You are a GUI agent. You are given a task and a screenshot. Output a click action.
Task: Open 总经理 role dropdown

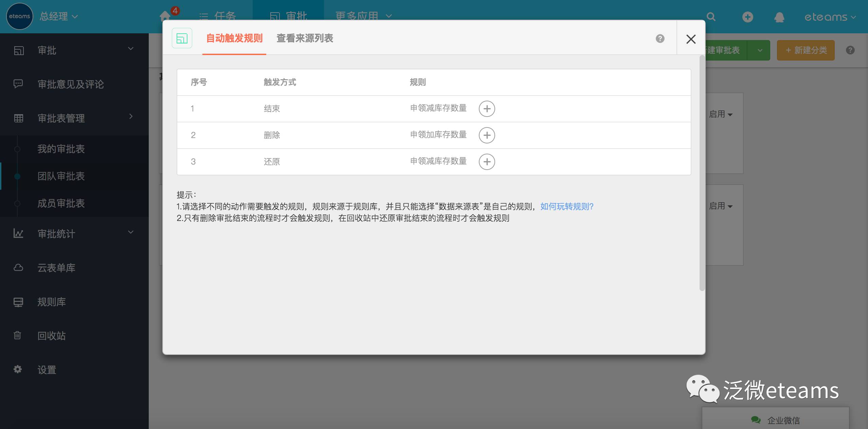[58, 16]
